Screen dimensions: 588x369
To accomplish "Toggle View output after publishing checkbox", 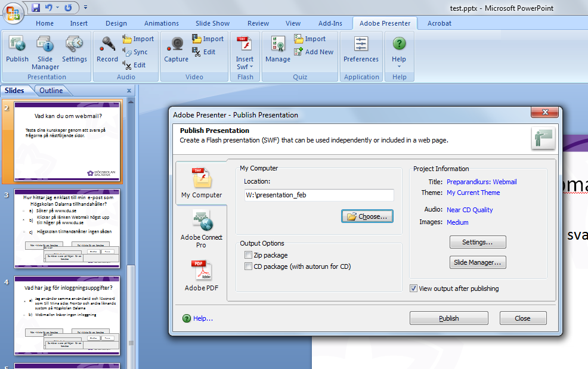I will click(413, 289).
